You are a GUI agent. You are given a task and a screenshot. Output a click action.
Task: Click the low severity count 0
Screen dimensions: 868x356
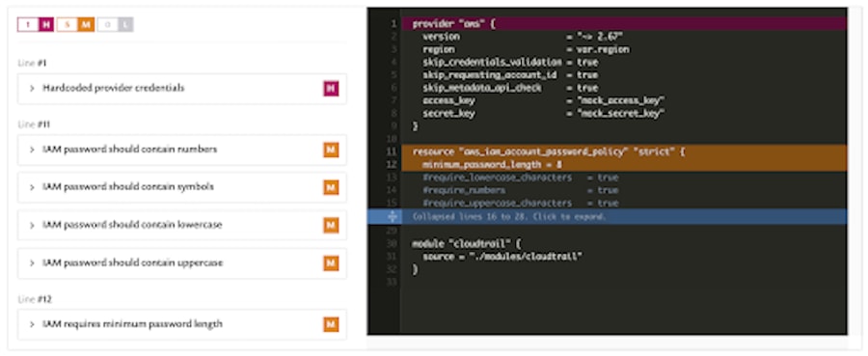click(107, 25)
